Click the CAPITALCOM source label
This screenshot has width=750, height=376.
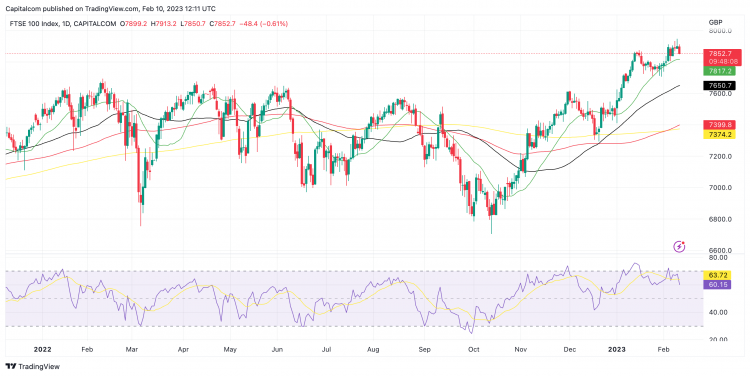[x=95, y=23]
